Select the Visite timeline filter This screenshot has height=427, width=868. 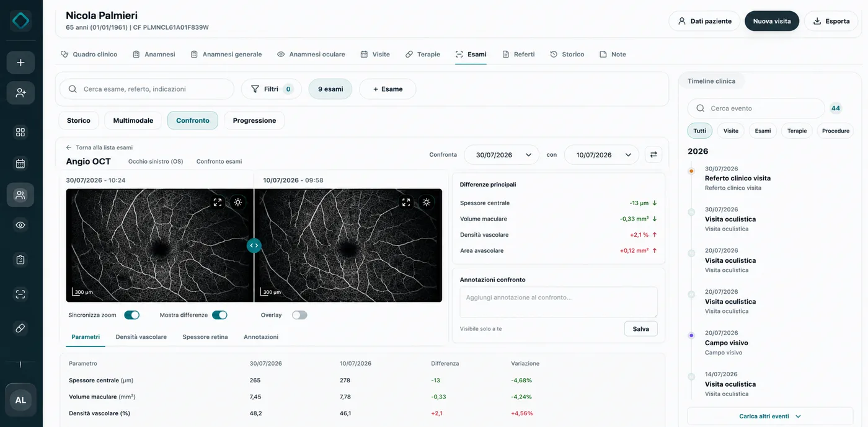click(x=731, y=131)
